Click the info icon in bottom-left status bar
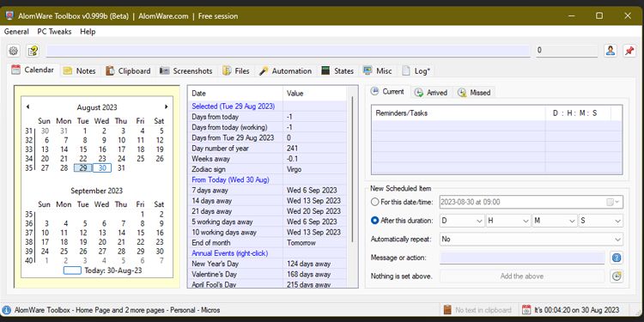Image resolution: width=644 pixels, height=322 pixels. tap(7, 310)
